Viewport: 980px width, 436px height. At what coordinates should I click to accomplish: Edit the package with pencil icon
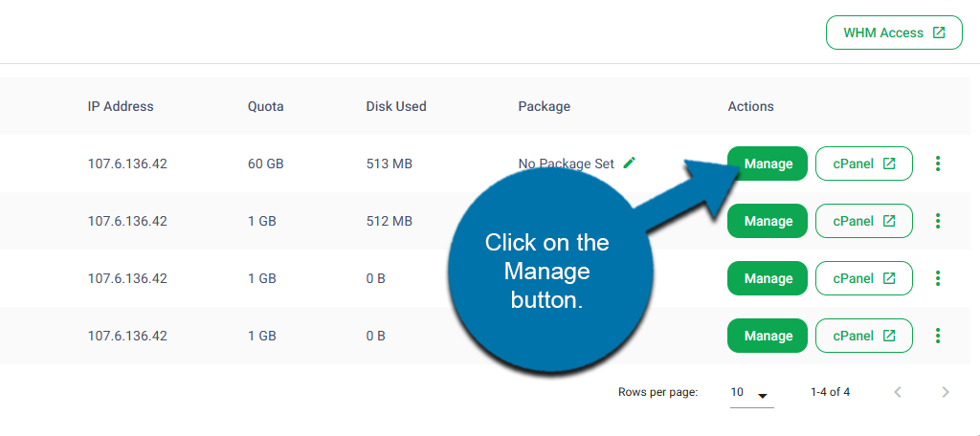pos(629,163)
